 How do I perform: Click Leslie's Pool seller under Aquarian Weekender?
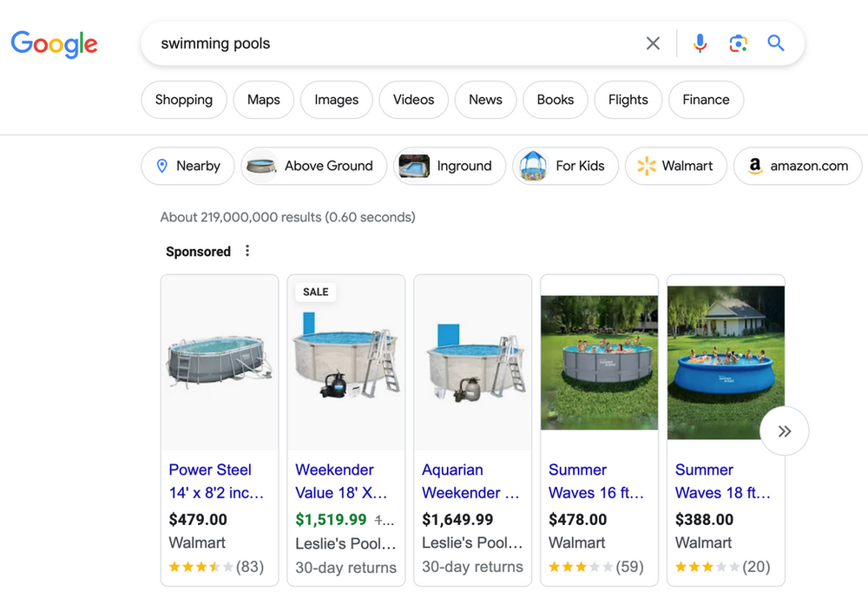coord(472,542)
